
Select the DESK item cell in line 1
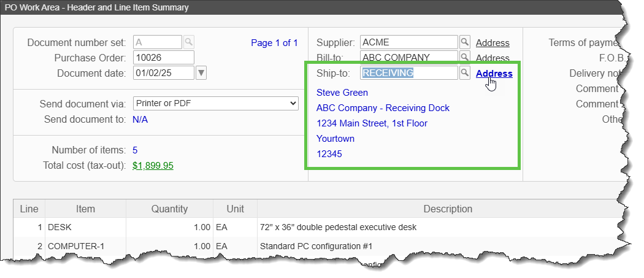pos(85,228)
